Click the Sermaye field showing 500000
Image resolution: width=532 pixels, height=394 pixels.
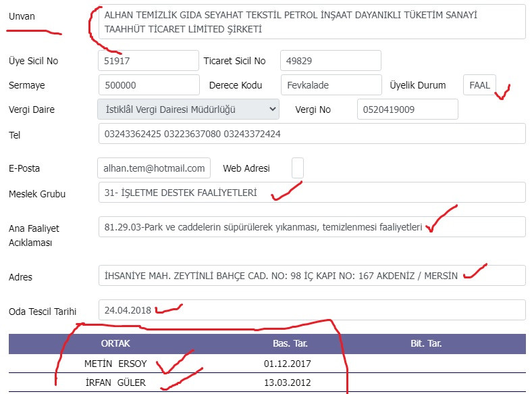click(x=149, y=85)
